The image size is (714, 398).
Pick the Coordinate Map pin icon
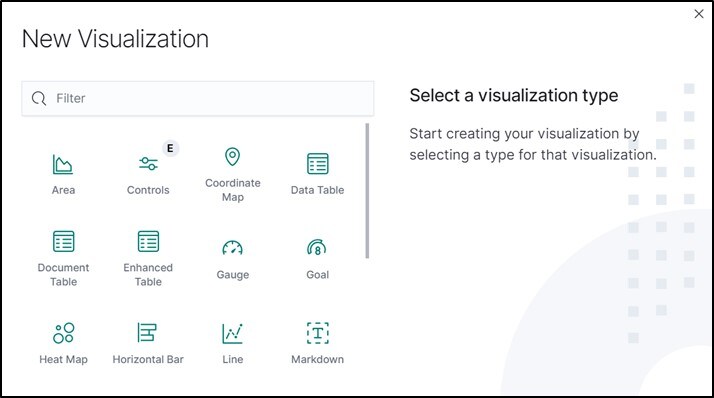233,157
